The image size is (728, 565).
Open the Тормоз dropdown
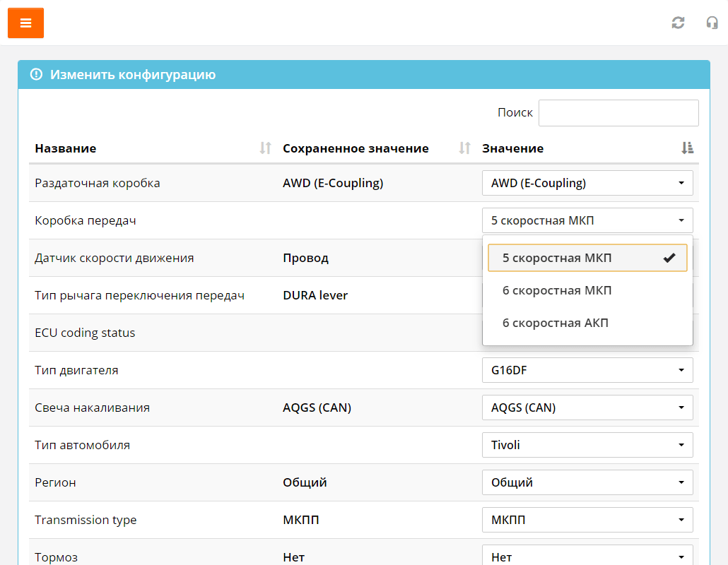[x=587, y=556]
